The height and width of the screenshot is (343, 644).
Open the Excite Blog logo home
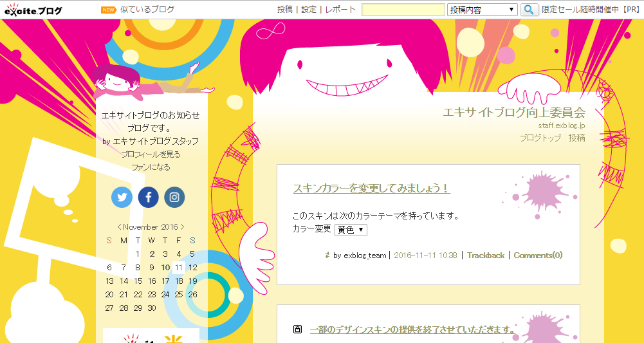point(33,10)
